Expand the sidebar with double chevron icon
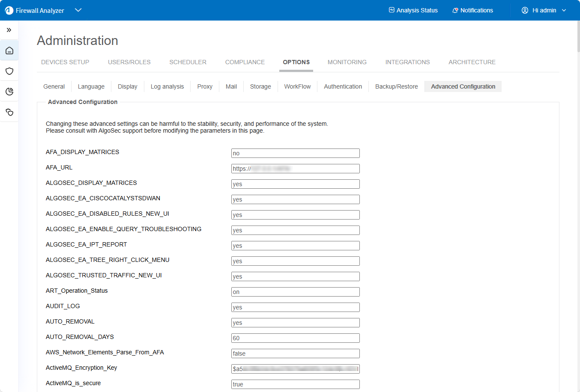The image size is (580, 392). tap(9, 30)
